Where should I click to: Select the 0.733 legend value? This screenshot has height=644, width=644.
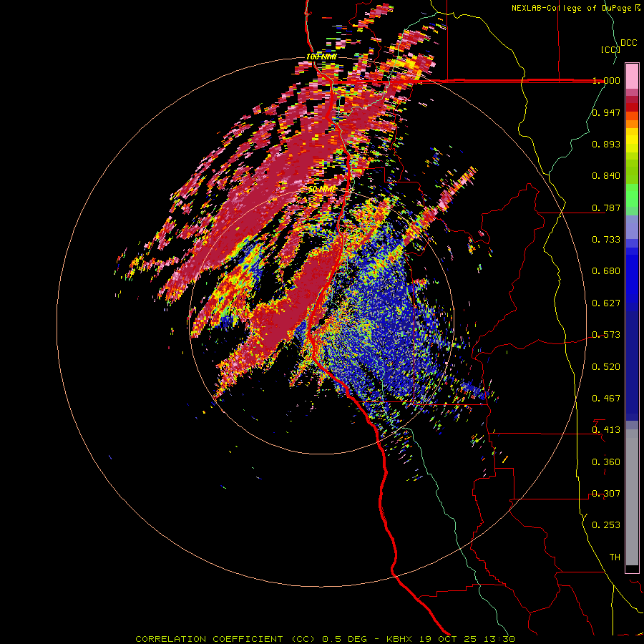pyautogui.click(x=606, y=240)
